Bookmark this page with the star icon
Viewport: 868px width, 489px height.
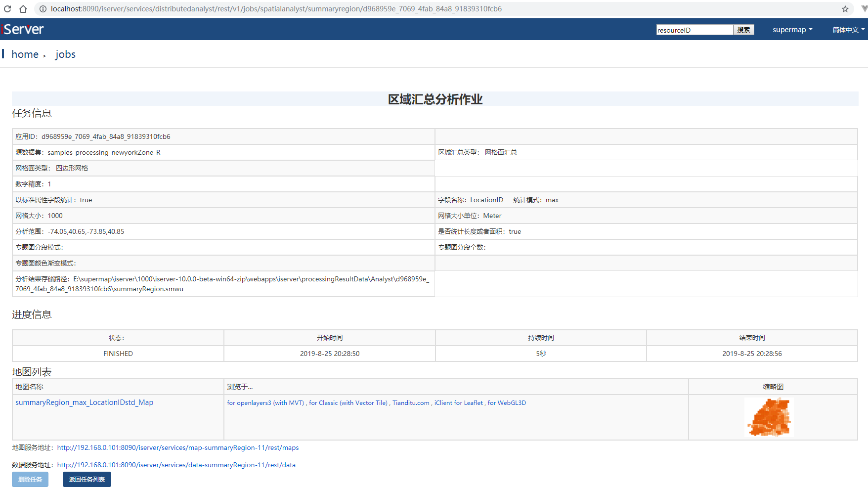(x=846, y=8)
